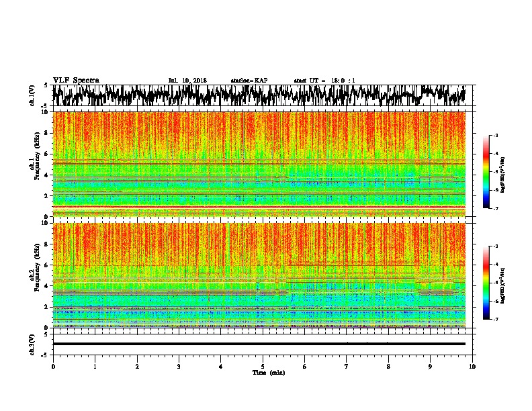Click the time axis tick label "1"
532x411 pixels.
95,367
